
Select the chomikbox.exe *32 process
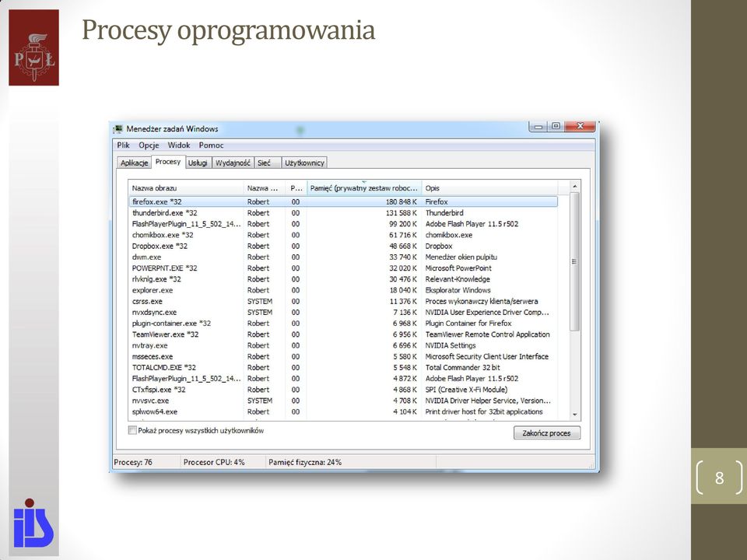tap(343, 235)
